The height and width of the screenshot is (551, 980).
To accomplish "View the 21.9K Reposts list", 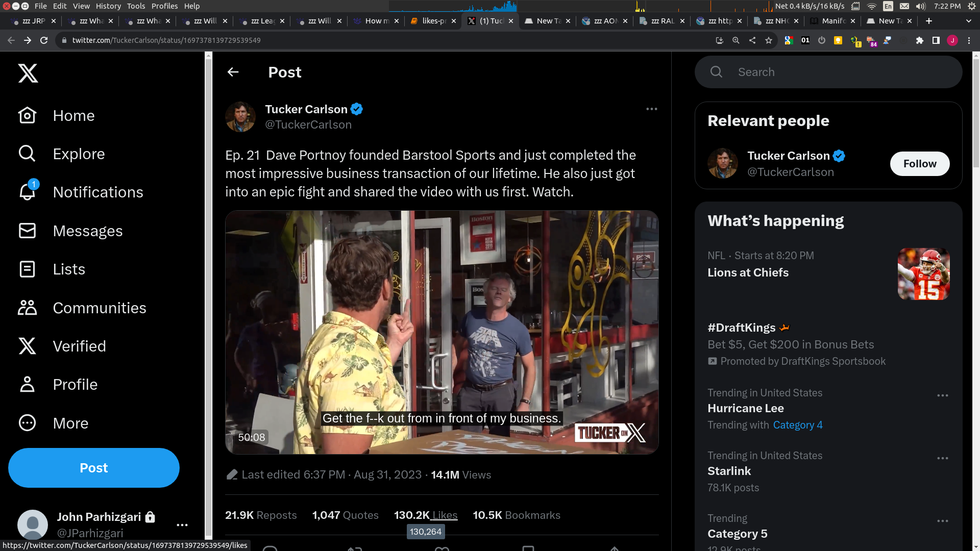I will [x=261, y=515].
